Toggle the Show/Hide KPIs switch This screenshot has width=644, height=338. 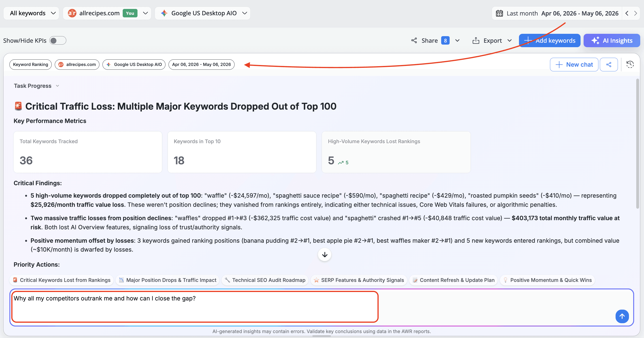(x=58, y=40)
